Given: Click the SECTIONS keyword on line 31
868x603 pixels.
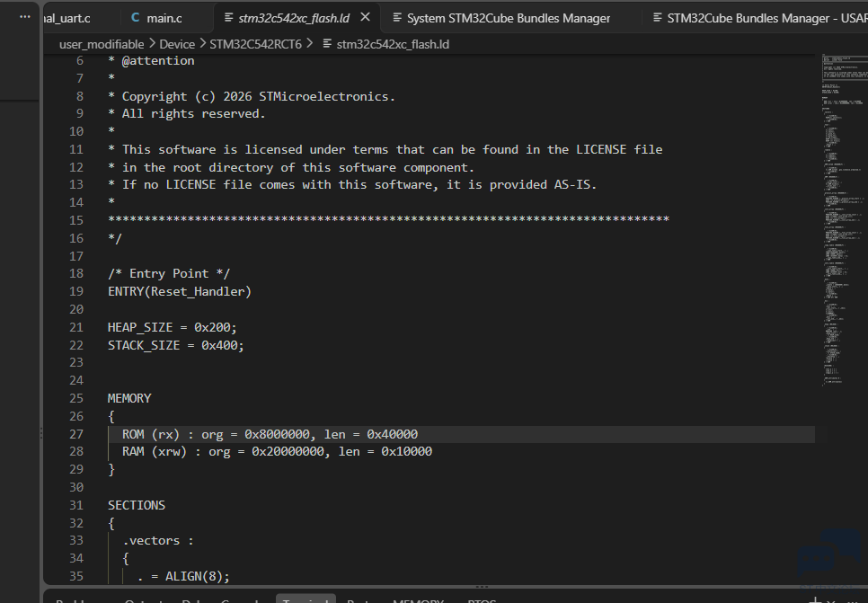Looking at the screenshot, I should 137,505.
